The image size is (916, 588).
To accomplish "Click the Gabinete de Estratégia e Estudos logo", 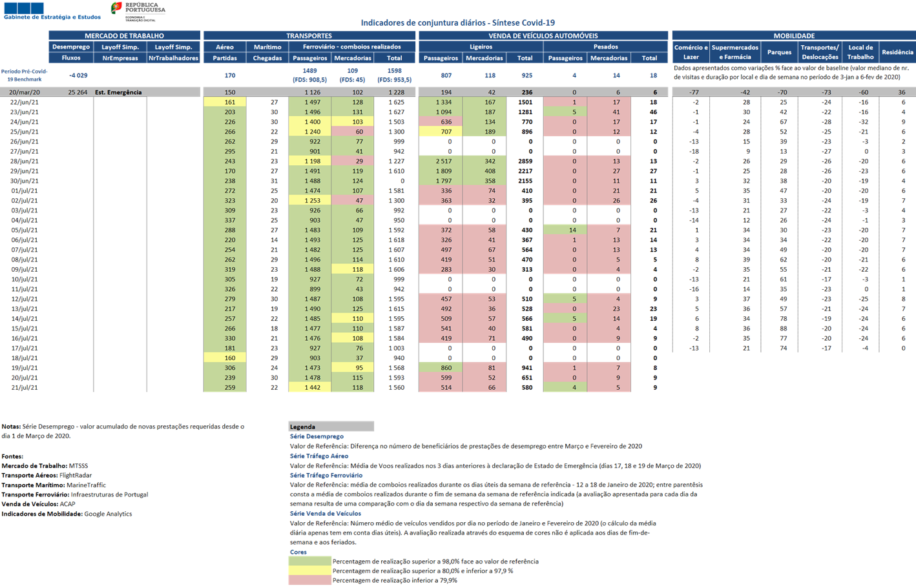I will 52,11.
